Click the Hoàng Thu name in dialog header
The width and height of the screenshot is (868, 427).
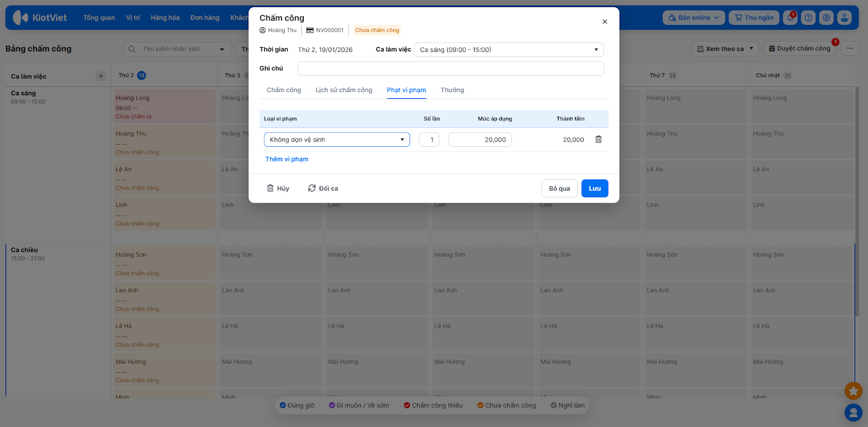tap(282, 30)
